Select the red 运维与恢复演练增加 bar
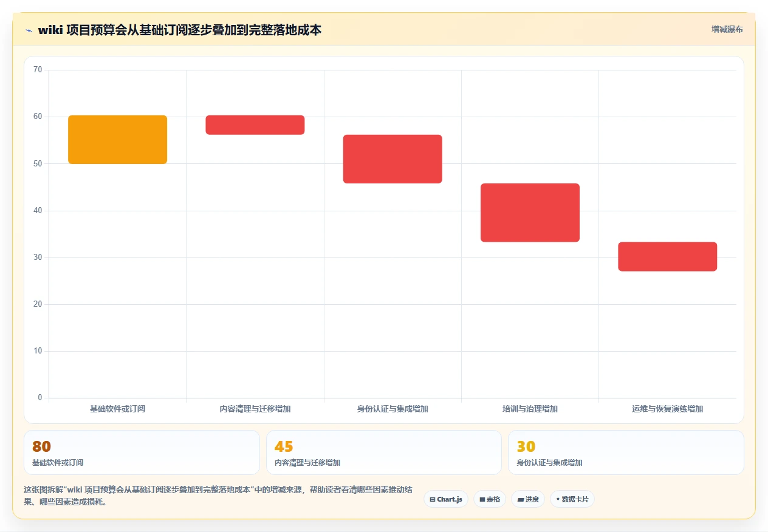The image size is (768, 532). [x=668, y=257]
